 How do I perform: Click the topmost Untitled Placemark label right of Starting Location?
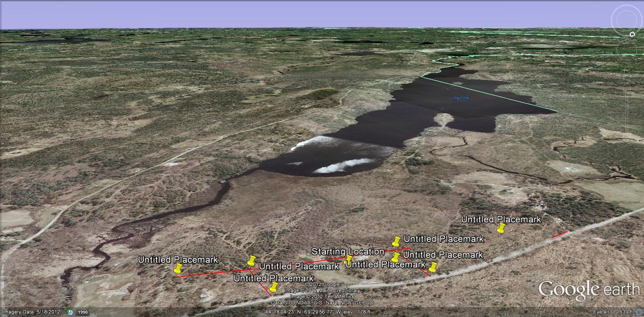(x=444, y=238)
